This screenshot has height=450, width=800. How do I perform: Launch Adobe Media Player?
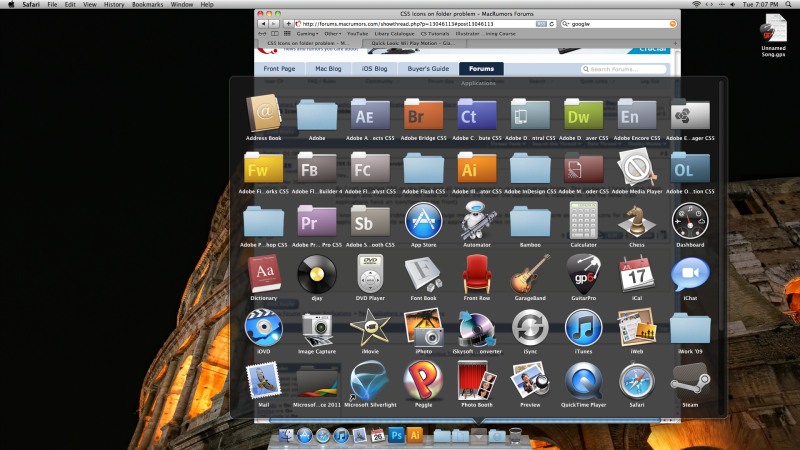coord(637,167)
